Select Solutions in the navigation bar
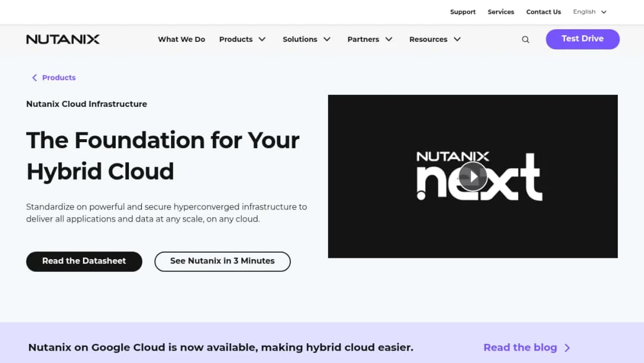This screenshot has width=644, height=363. [300, 39]
